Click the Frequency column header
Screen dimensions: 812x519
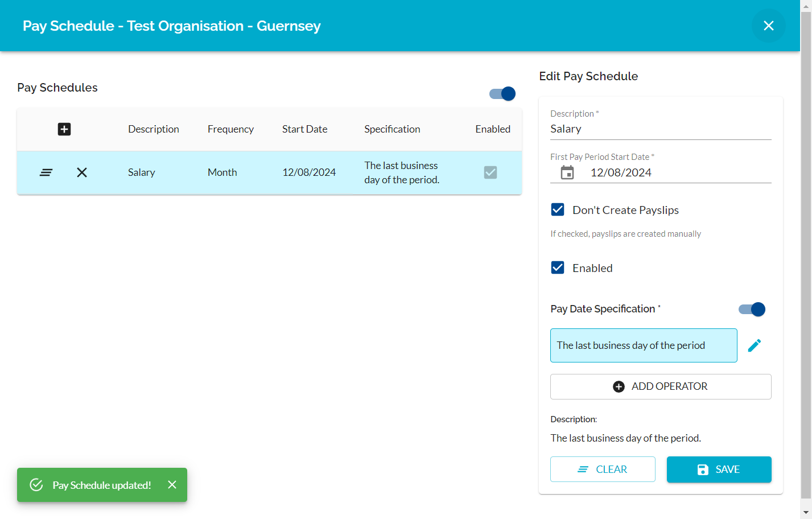pyautogui.click(x=230, y=129)
